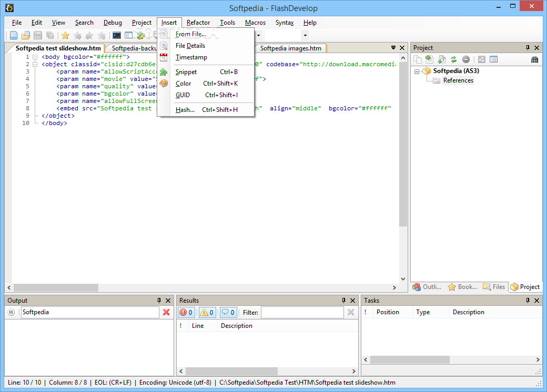This screenshot has height=392, width=547.
Task: Select Hash... in the Insert menu
Action: pyautogui.click(x=206, y=110)
